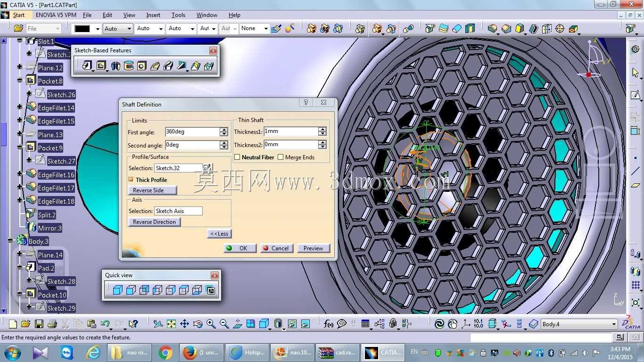The width and height of the screenshot is (644, 362).
Task: Undo the last action
Action: [105, 324]
